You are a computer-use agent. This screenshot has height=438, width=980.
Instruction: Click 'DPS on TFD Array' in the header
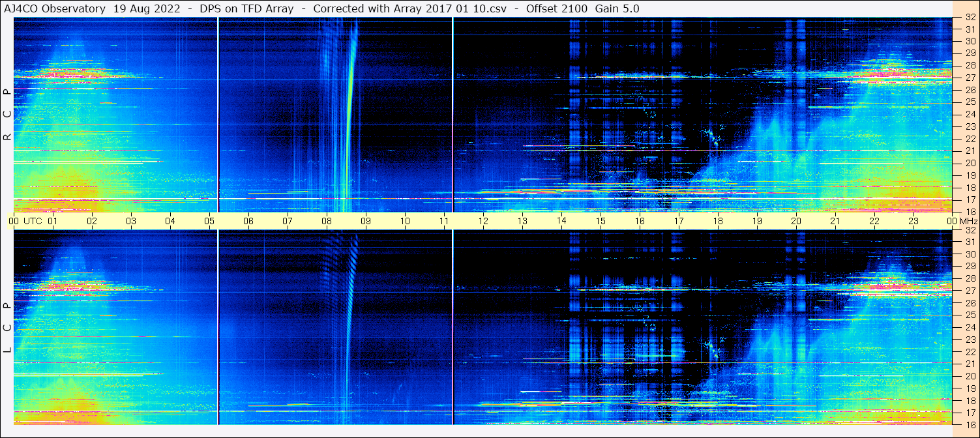pos(245,8)
